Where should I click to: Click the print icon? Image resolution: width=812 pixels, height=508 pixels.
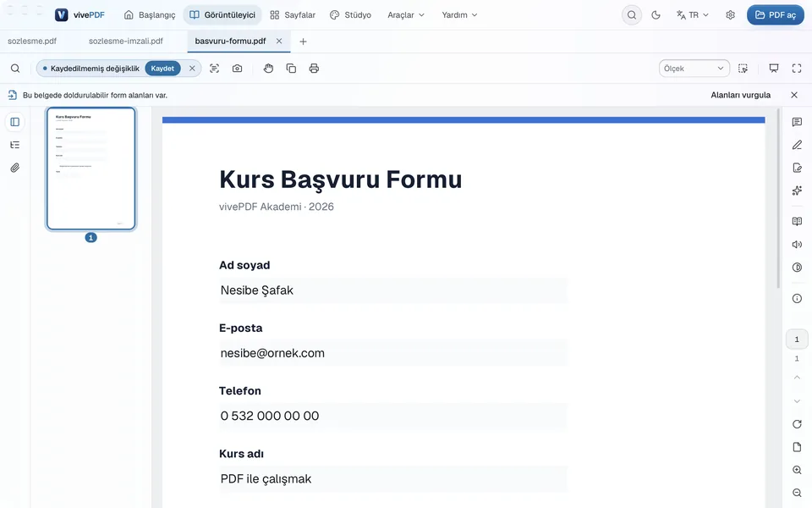tap(314, 69)
